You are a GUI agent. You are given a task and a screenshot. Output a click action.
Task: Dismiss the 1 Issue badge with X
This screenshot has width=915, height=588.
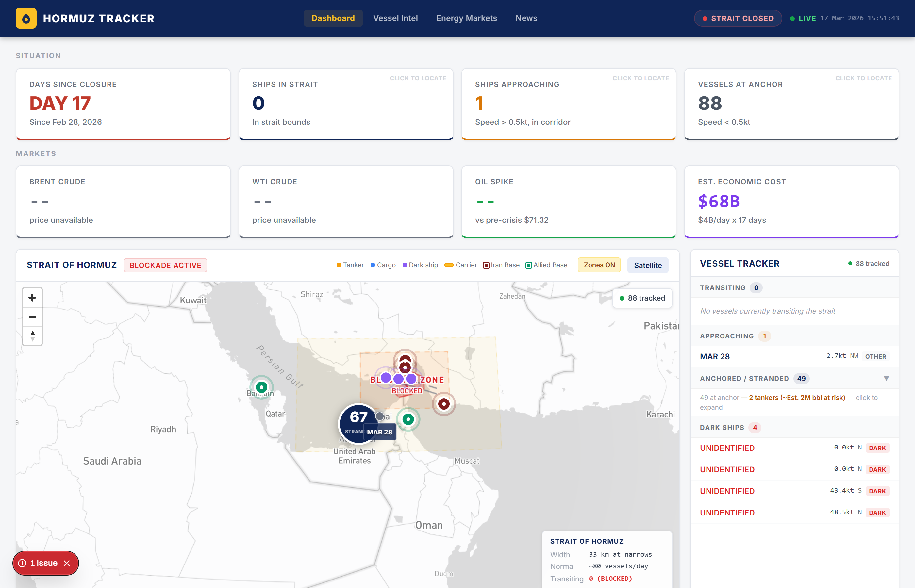(67, 563)
